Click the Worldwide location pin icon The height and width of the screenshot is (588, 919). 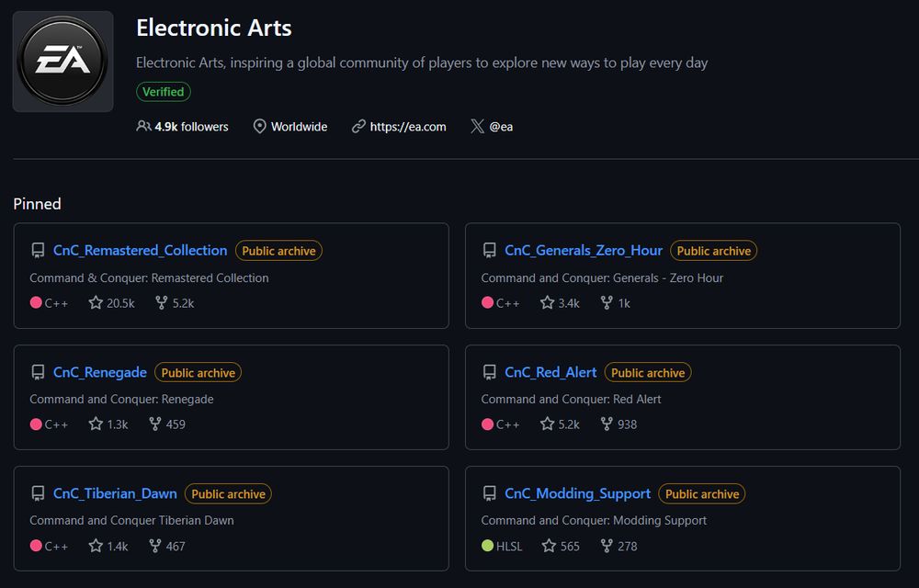coord(259,127)
